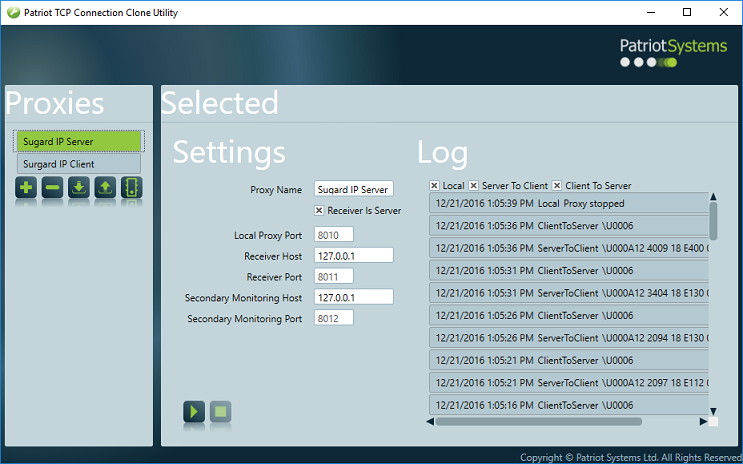
Task: Toggle Server To Client log filter
Action: pyautogui.click(x=473, y=186)
